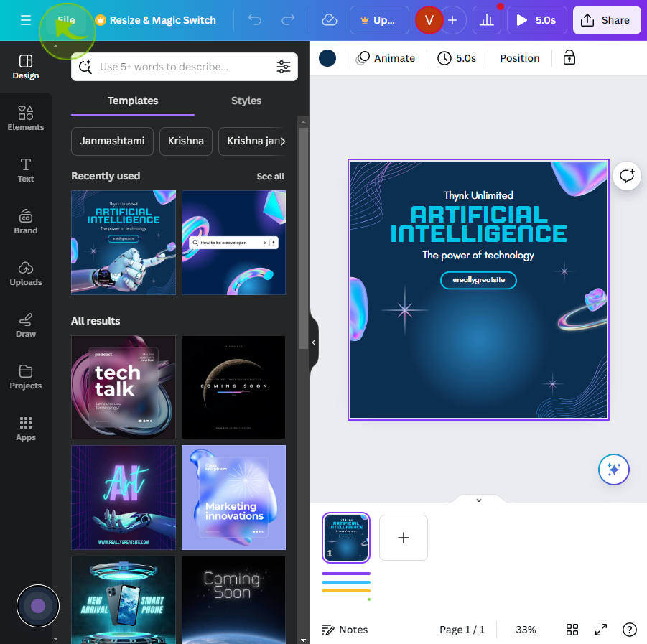Click the purple assistant circle button
The width and height of the screenshot is (647, 644).
click(x=38, y=606)
